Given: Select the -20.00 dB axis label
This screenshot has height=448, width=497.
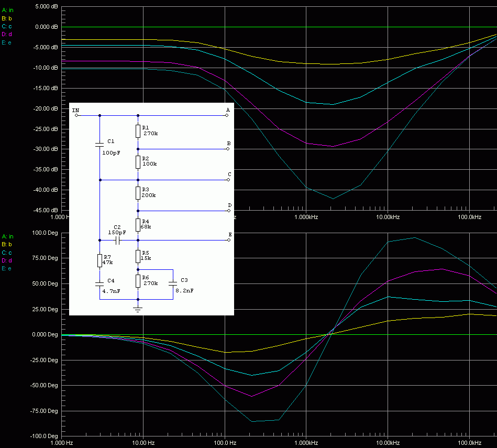Looking at the screenshot, I should (x=46, y=108).
